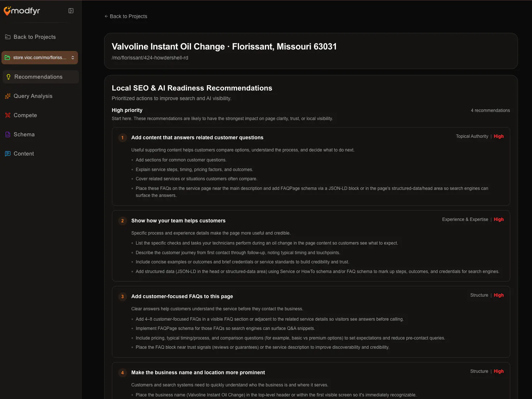The image size is (532, 399).
Task: Select recommendation 4 number badge
Action: pos(123,373)
